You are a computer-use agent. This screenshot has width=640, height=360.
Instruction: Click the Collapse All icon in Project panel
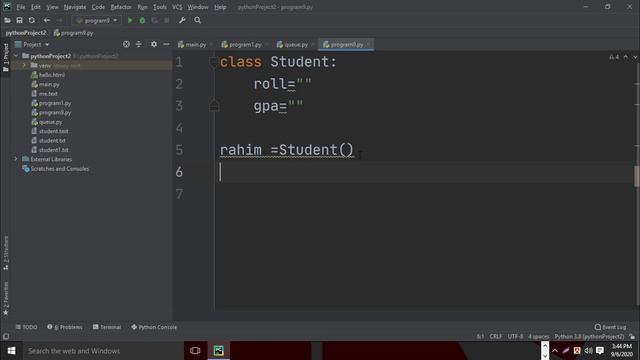coord(139,44)
